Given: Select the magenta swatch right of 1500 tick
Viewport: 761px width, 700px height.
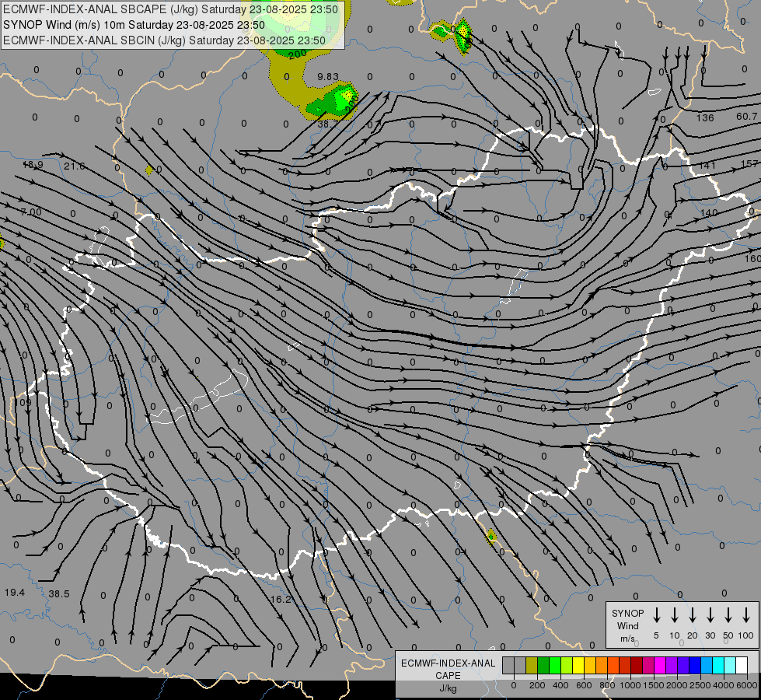Looking at the screenshot, I should click(x=660, y=666).
